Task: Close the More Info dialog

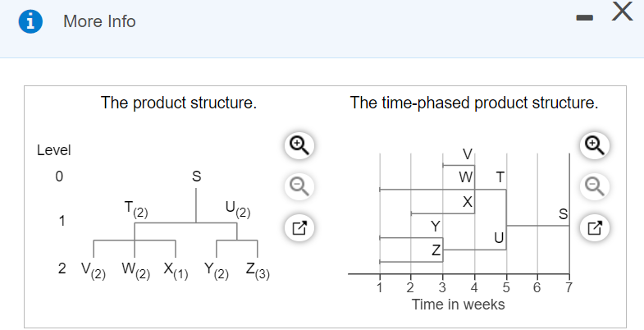Action: coord(622,12)
